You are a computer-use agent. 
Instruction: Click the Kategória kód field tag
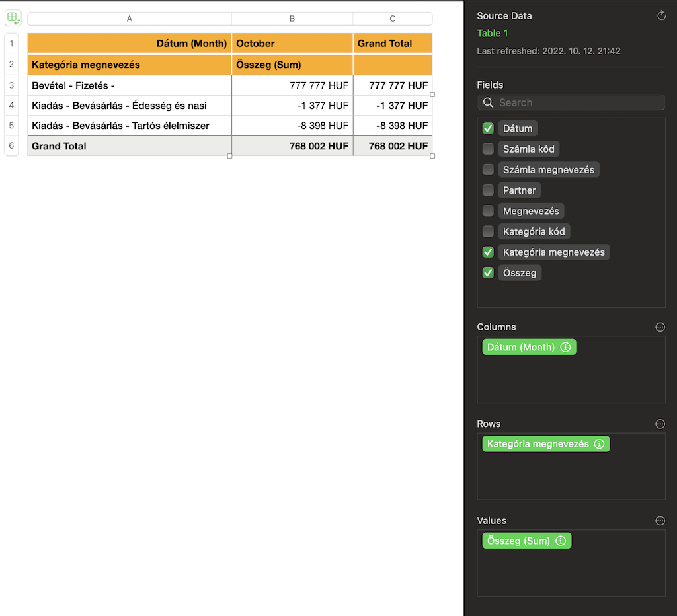pos(534,231)
